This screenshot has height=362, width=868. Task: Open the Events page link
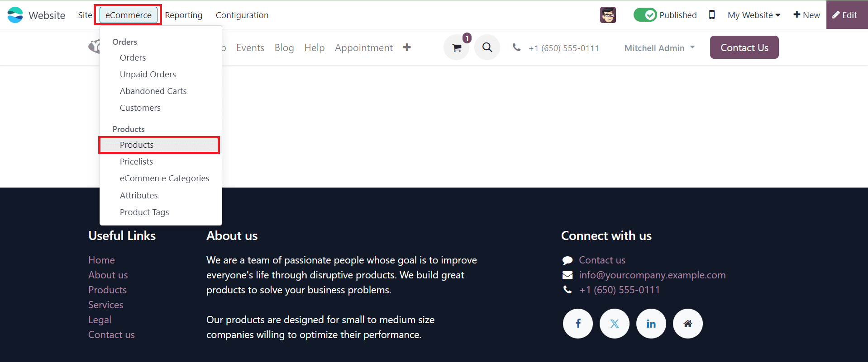[x=250, y=48]
